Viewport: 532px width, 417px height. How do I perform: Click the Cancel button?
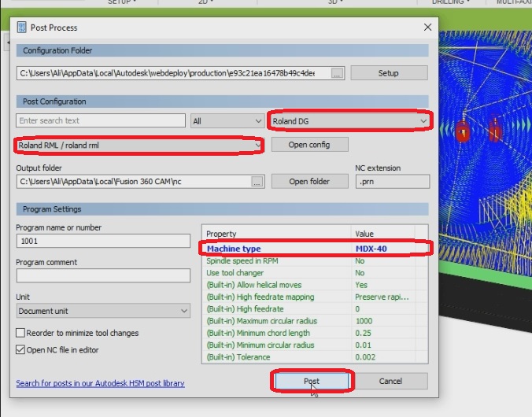click(x=390, y=381)
